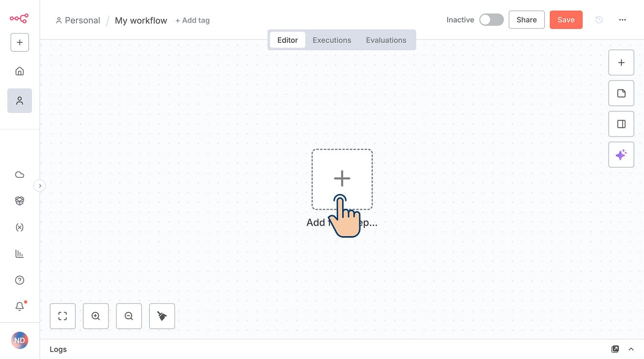Image resolution: width=644 pixels, height=359 pixels.
Task: Add a sticky note to the canvas
Action: coord(621,93)
